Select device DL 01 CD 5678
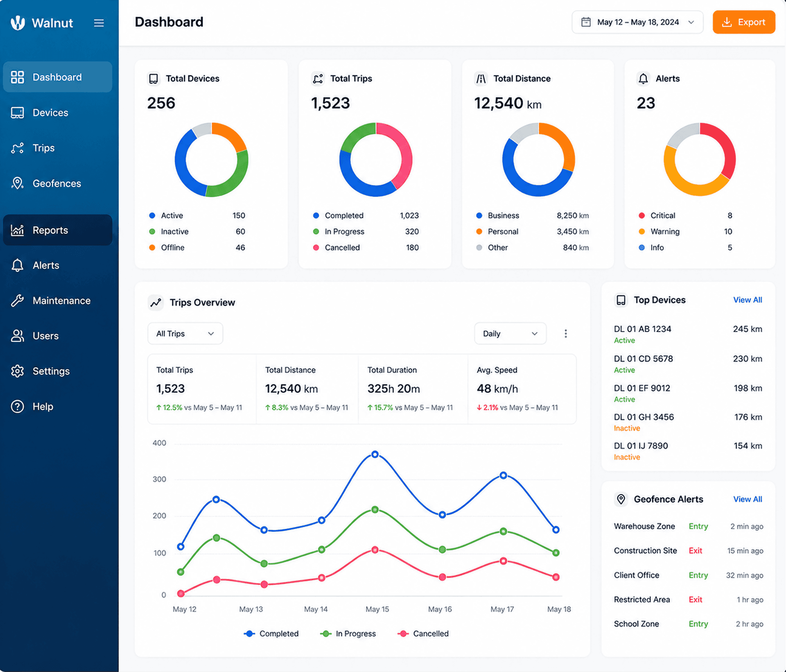Viewport: 786px width, 672px height. click(x=688, y=364)
